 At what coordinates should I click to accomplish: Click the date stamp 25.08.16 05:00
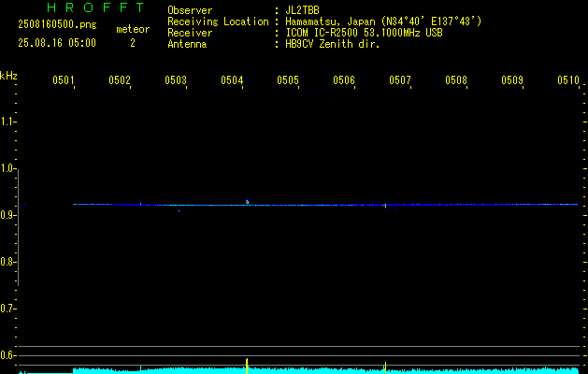[x=57, y=43]
